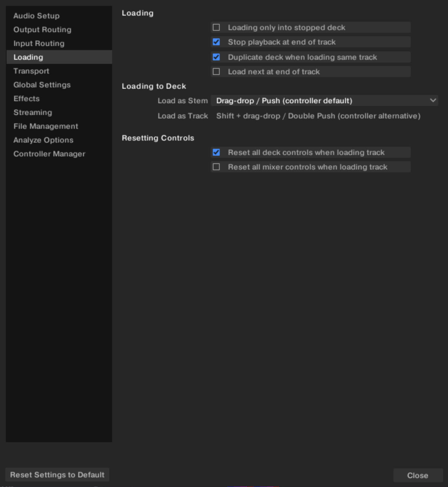Click the Load as Stem chevron arrow

(x=433, y=100)
